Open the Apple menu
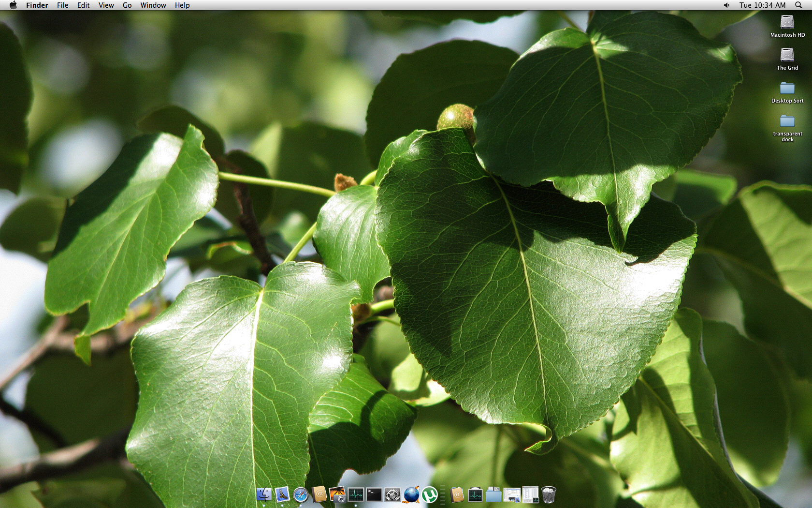812x508 pixels. coord(13,5)
